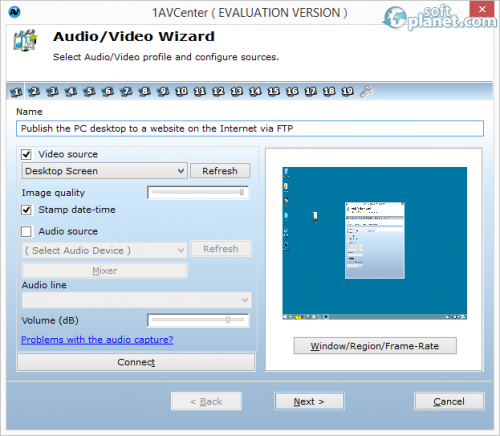Select profile number 8 icon
The height and width of the screenshot is (436, 500).
tap(145, 91)
